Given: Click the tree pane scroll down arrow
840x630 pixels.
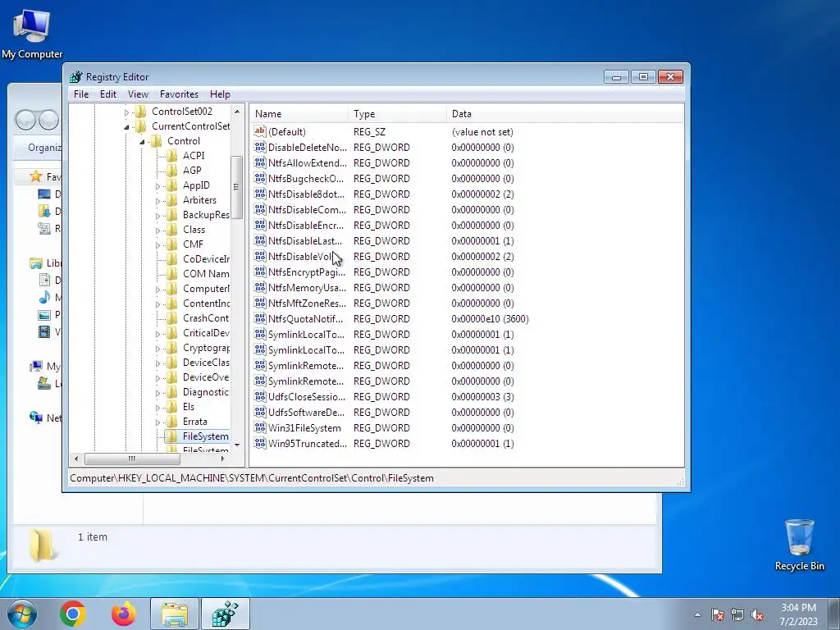Looking at the screenshot, I should 237,445.
